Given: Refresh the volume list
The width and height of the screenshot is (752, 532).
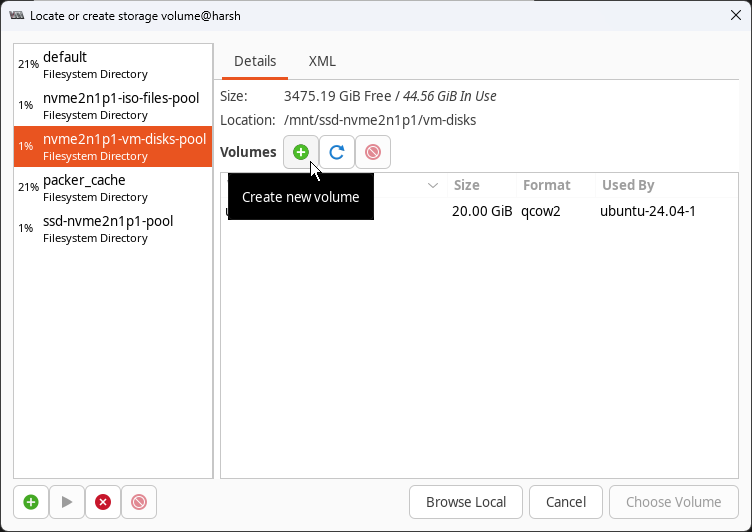Looking at the screenshot, I should click(337, 152).
